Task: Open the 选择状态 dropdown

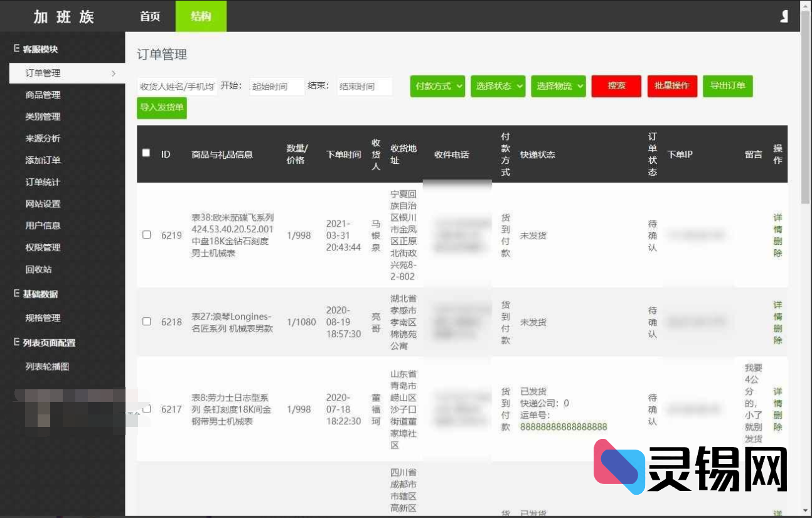Action: pyautogui.click(x=498, y=87)
